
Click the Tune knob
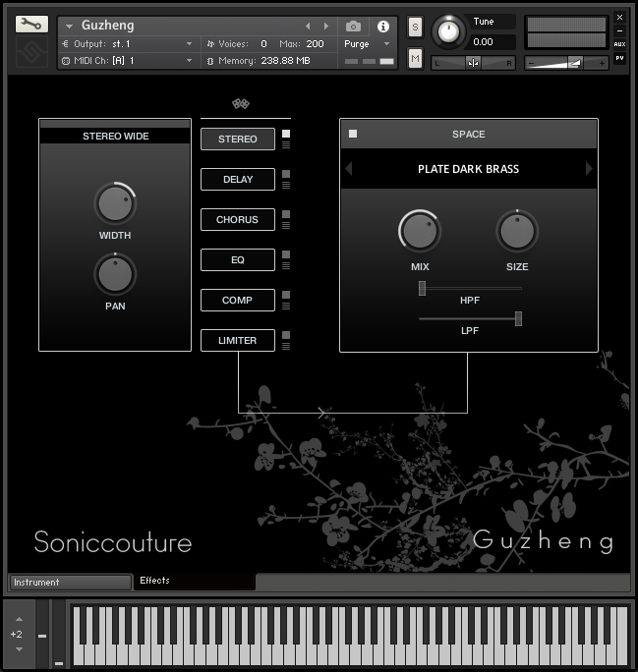pyautogui.click(x=448, y=31)
